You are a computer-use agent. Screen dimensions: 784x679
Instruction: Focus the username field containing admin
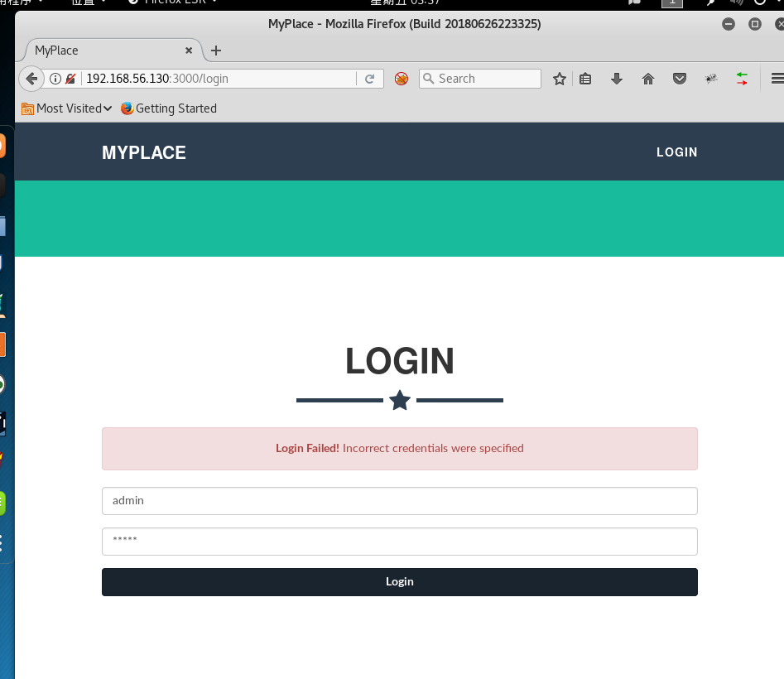(x=400, y=500)
